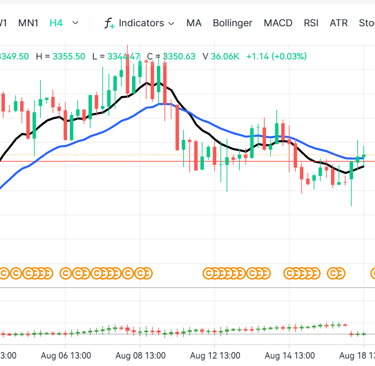Image resolution: width=375 pixels, height=366 pixels.
Task: Expand the timeframe dropdown chevron
Action: coord(76,23)
